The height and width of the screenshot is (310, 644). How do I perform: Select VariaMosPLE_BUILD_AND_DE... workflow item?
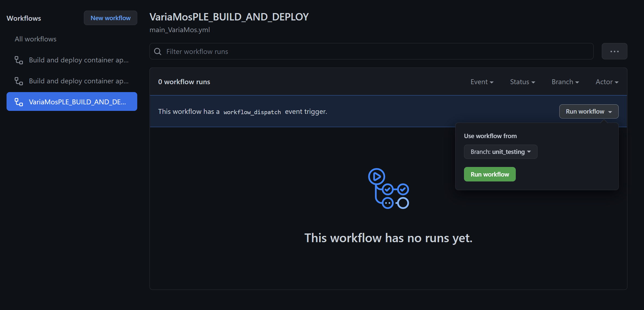click(77, 102)
